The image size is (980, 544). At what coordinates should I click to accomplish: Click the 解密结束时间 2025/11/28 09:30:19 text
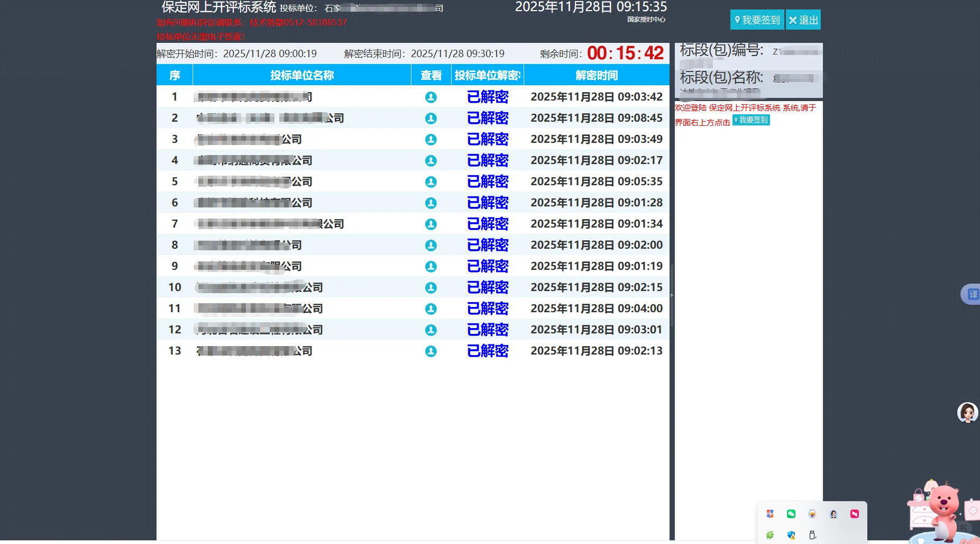pos(424,54)
